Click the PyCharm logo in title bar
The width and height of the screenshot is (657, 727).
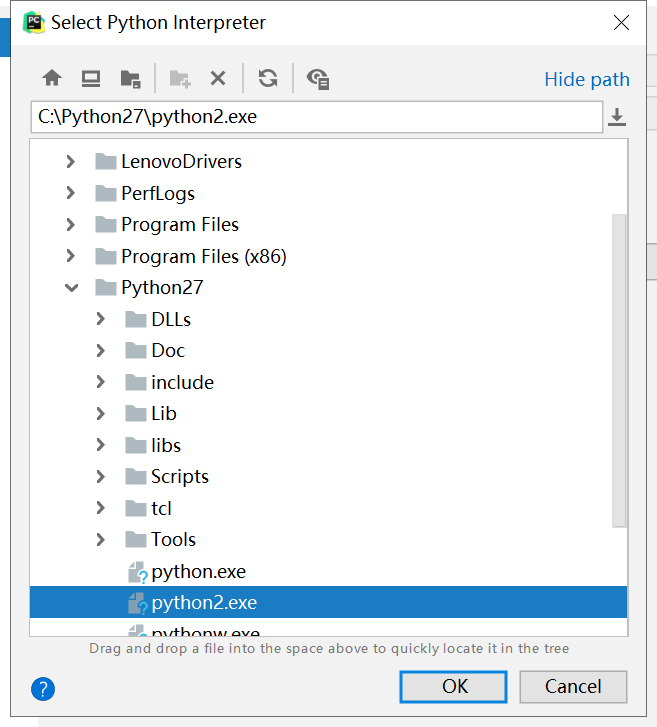[34, 23]
